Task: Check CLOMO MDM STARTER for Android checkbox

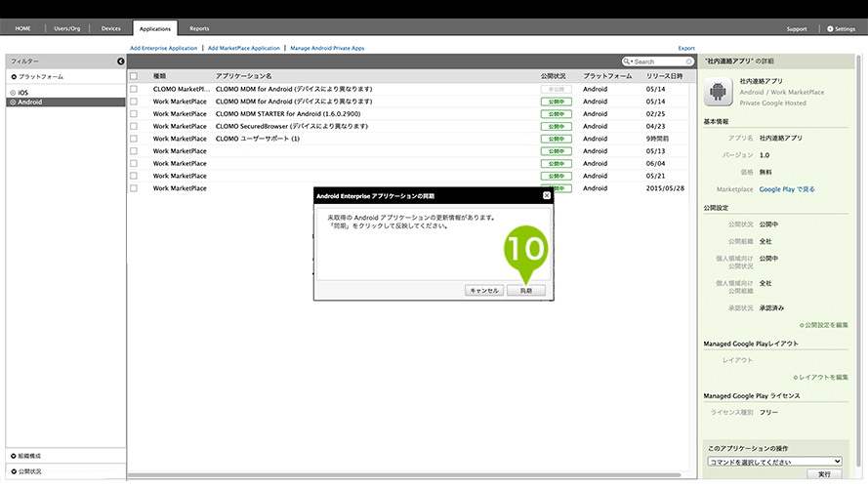Action: click(134, 113)
